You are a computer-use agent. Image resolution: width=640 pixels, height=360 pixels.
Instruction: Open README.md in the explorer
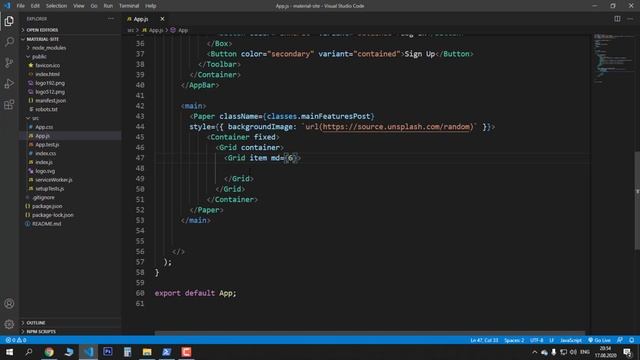[x=47, y=224]
